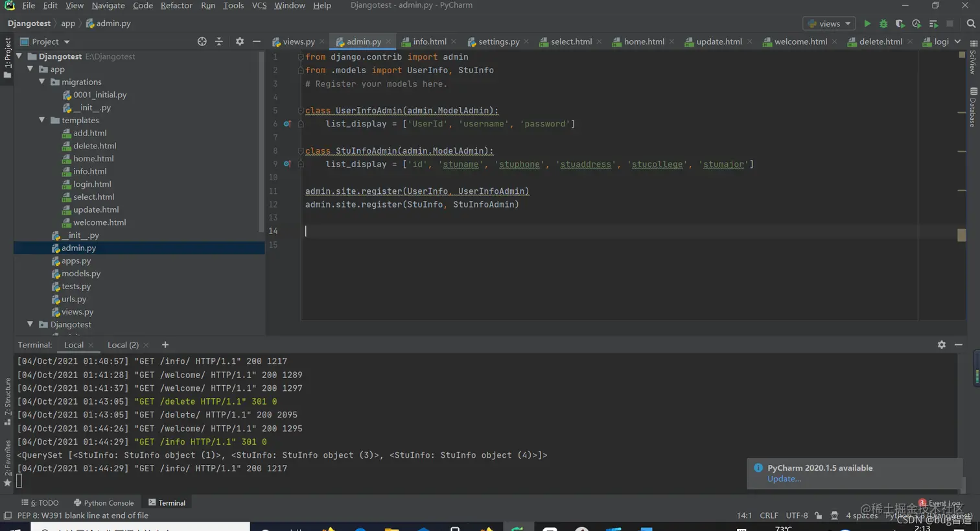The image size is (980, 531).
Task: Open models.py in project tree
Action: point(76,274)
